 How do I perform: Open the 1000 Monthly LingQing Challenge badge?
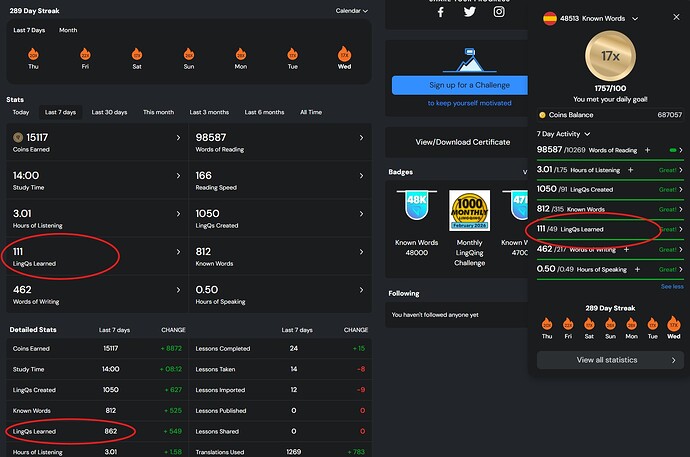pos(470,210)
